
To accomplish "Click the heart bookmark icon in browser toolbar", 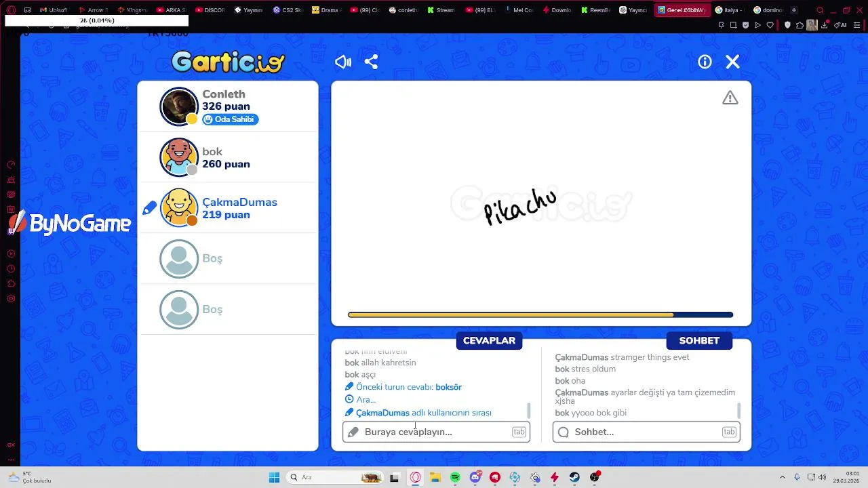I will [770, 25].
